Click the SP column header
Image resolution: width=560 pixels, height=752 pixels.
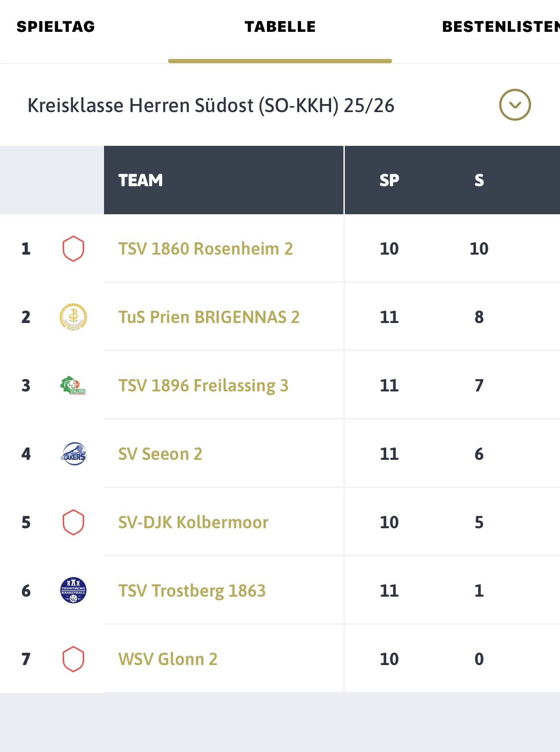click(389, 181)
